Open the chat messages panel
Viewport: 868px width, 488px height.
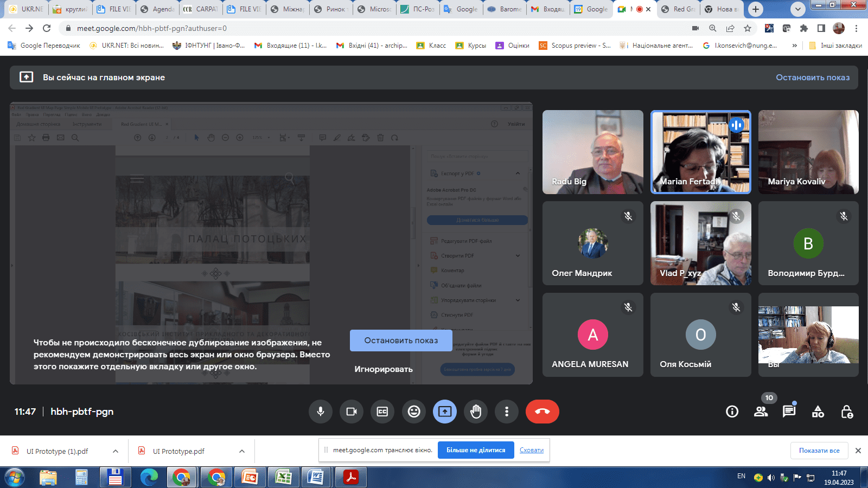789,412
